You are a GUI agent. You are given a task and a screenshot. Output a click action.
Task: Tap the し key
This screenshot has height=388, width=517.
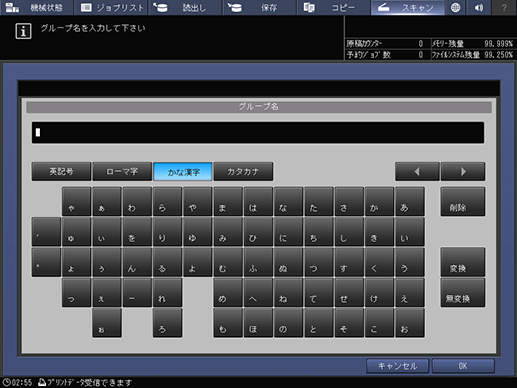click(349, 232)
